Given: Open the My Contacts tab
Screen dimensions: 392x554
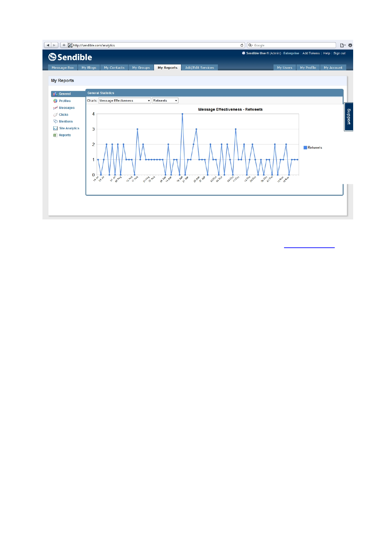Looking at the screenshot, I should pyautogui.click(x=114, y=67).
